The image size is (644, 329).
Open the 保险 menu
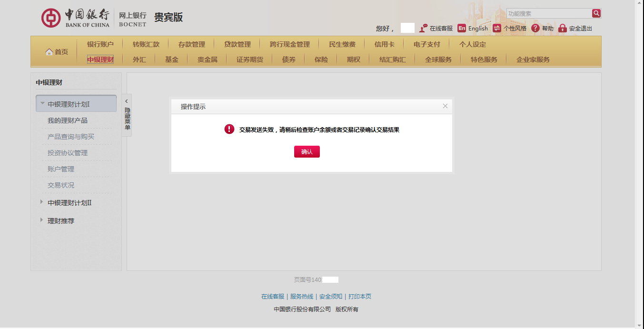321,60
